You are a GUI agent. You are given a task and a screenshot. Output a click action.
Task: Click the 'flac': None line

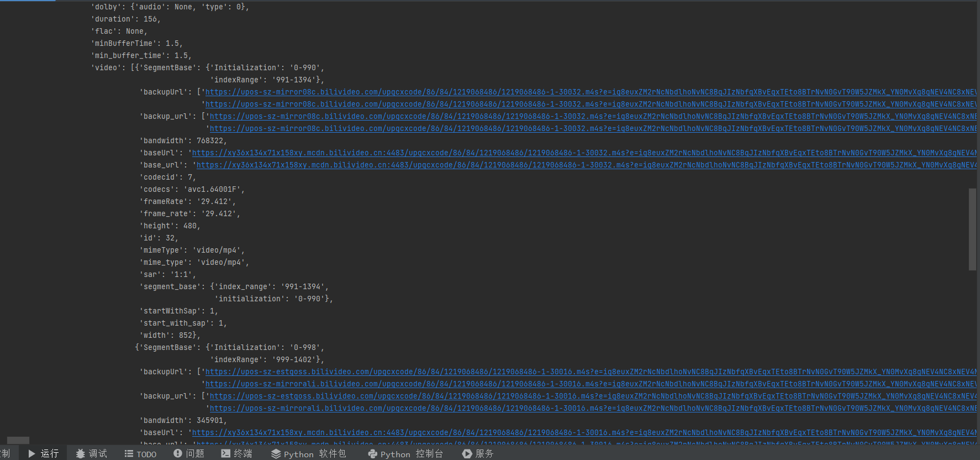tap(119, 32)
